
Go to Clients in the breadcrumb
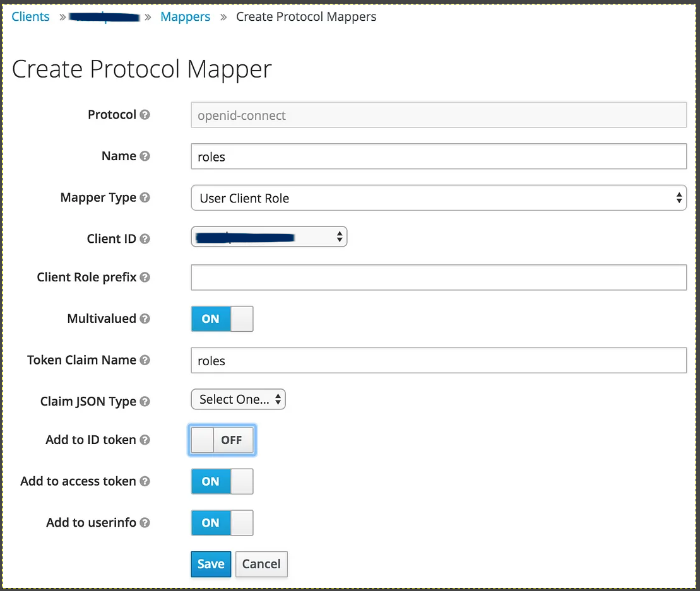coord(30,17)
